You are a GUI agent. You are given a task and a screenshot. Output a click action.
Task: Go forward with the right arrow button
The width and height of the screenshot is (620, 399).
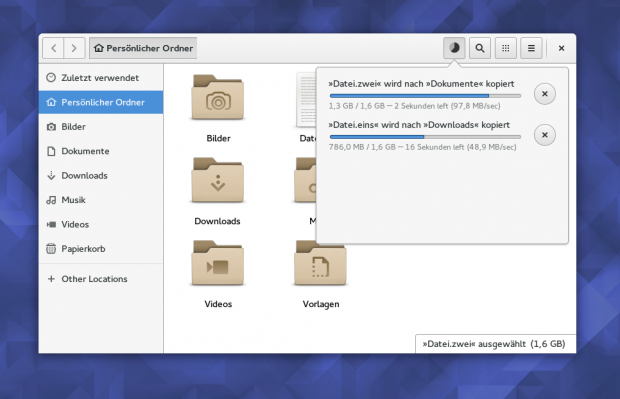(74, 48)
